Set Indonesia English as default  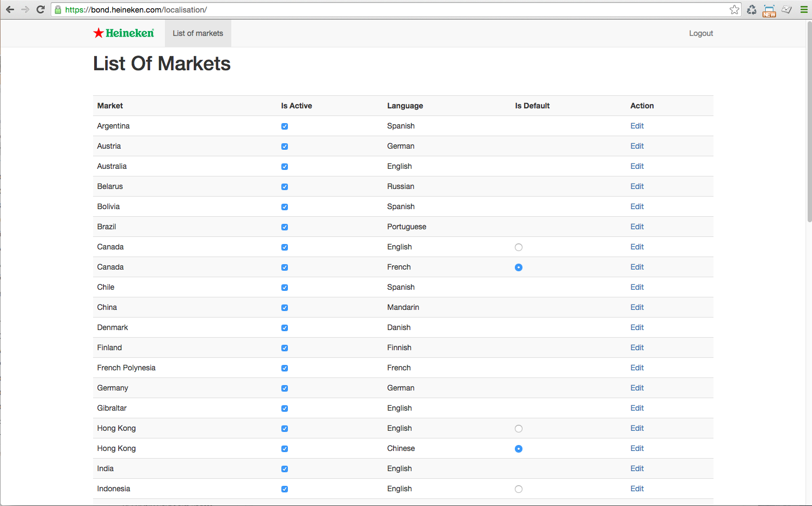519,489
